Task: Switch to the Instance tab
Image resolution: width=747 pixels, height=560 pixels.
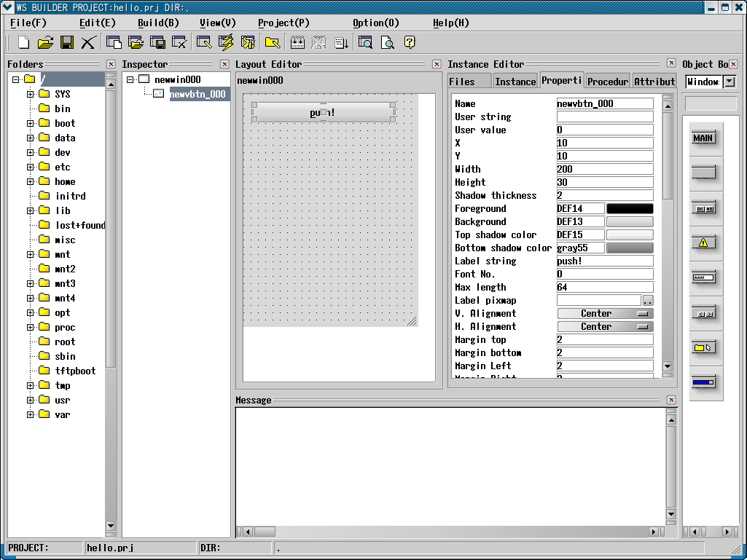Action: point(515,82)
